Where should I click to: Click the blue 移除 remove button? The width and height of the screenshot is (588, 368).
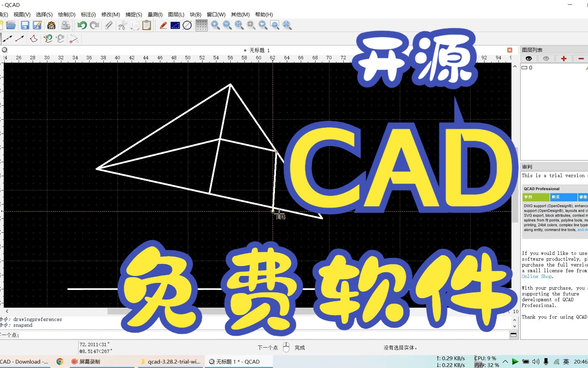[x=583, y=197]
